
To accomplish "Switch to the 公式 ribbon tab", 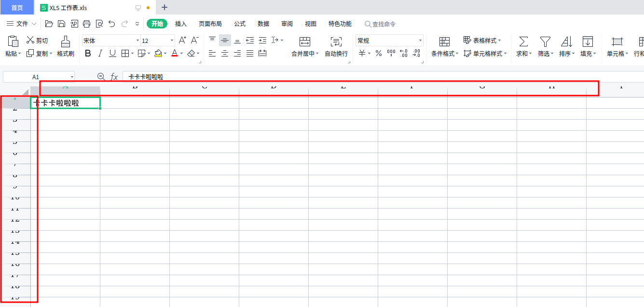I will click(x=240, y=24).
